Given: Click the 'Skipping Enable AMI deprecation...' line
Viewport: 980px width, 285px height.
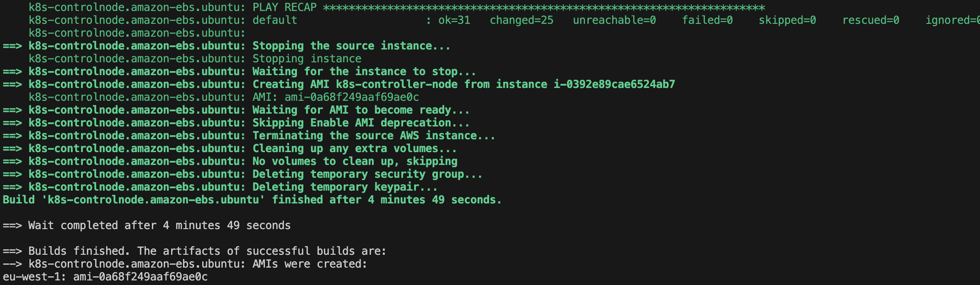Looking at the screenshot, I should click(361, 123).
